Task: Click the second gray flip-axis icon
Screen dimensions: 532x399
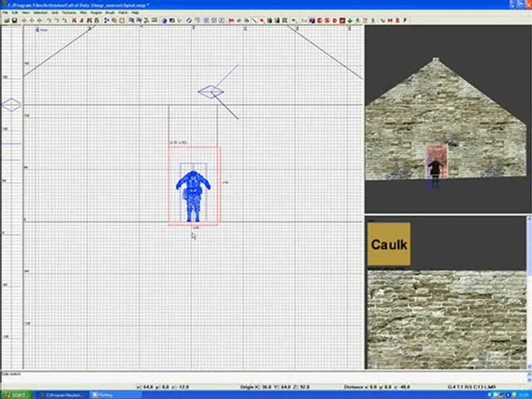Action: (32, 21)
